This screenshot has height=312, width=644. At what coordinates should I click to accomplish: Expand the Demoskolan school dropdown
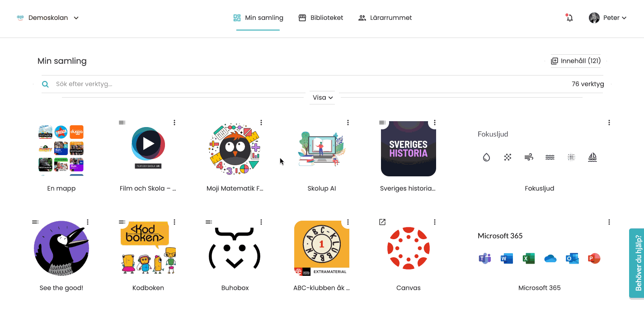point(48,18)
